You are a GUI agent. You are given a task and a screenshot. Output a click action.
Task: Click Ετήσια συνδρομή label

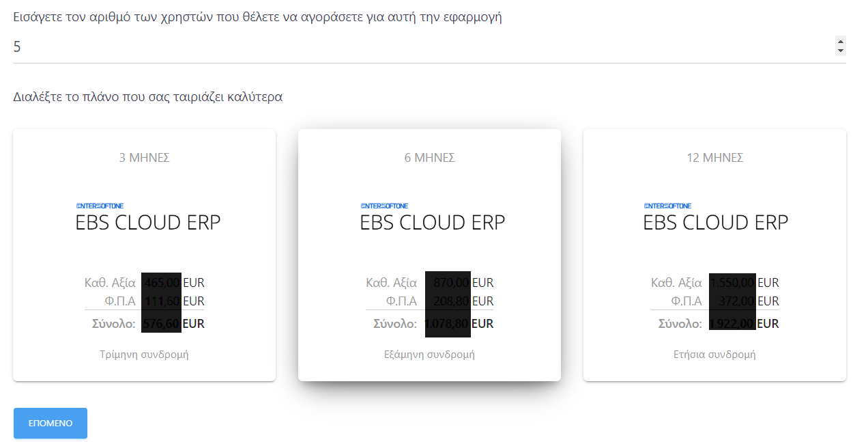(x=714, y=355)
